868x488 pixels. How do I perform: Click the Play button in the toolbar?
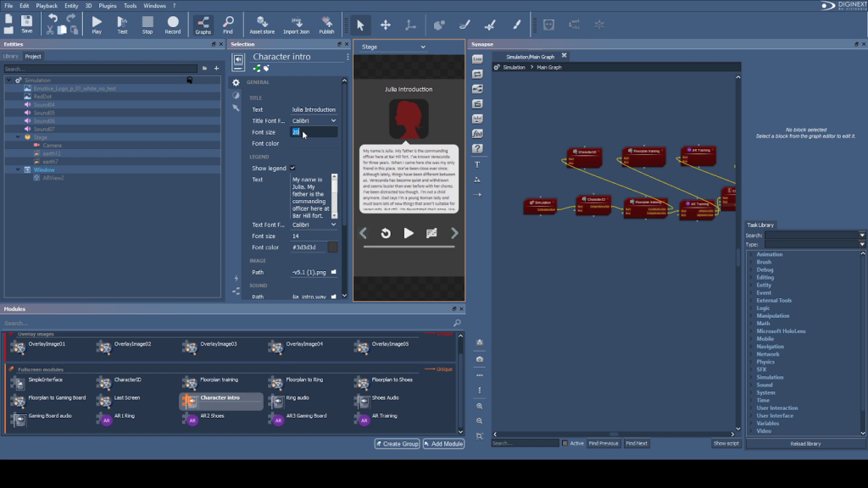click(x=97, y=25)
